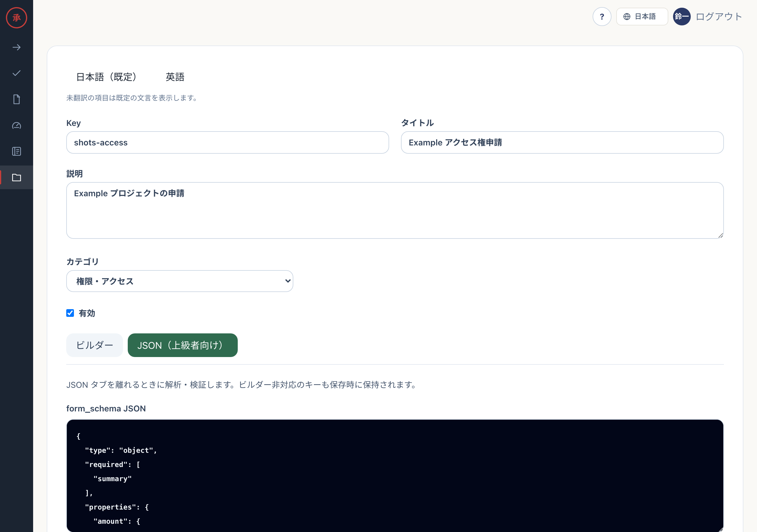Click the user avatar 鈴一
Viewport: 757px width, 532px height.
[x=682, y=17]
